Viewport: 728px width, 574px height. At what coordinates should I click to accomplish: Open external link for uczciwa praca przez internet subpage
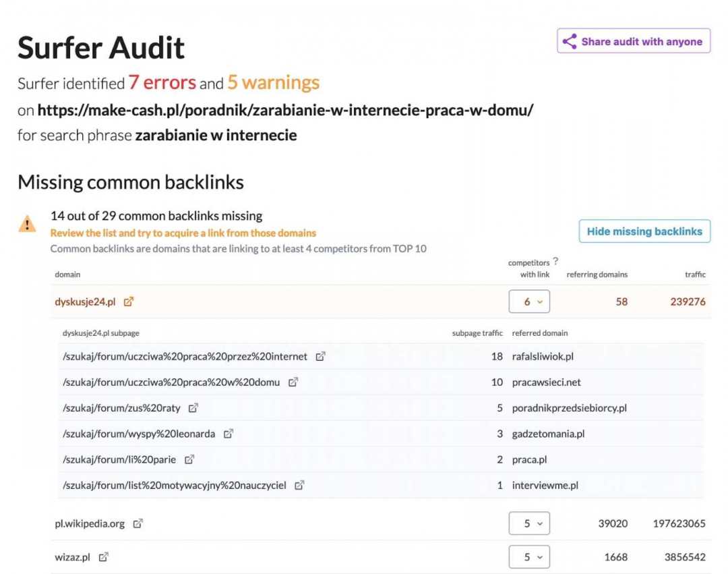coord(321,357)
